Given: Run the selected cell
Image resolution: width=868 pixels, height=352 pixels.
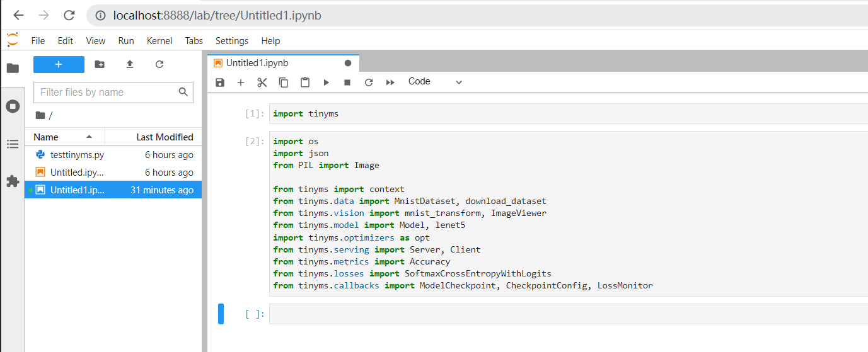Looking at the screenshot, I should click(x=326, y=82).
